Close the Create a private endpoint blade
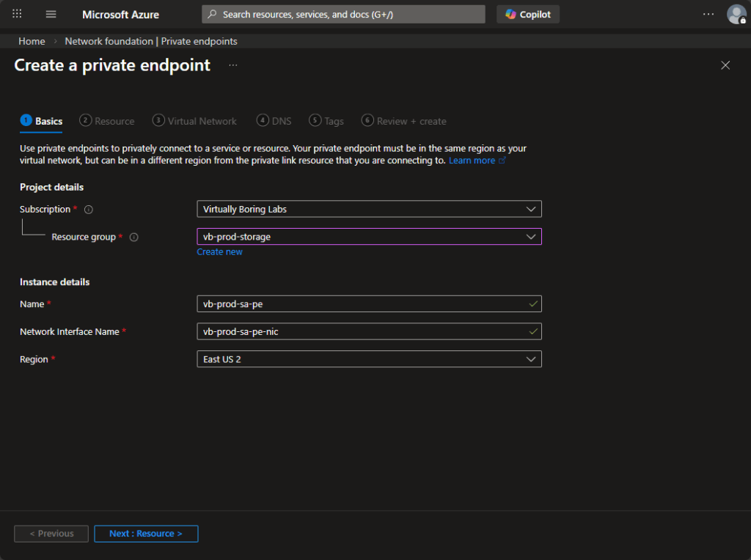751x560 pixels. pyautogui.click(x=725, y=65)
